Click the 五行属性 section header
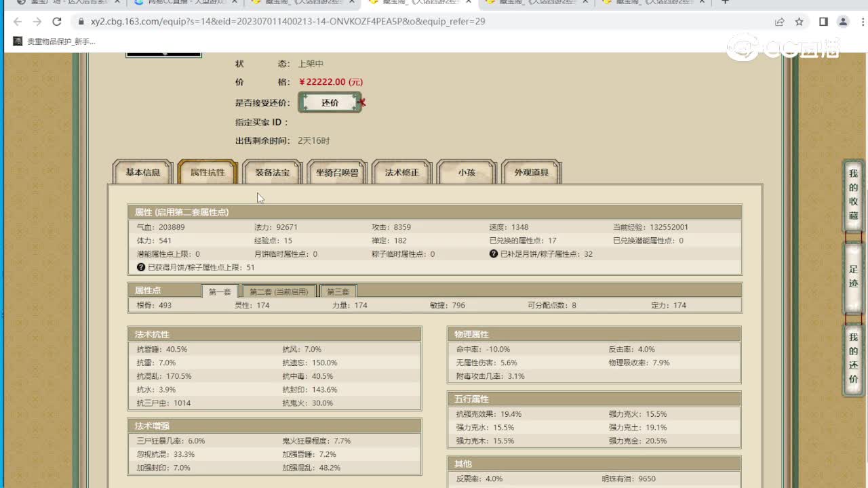Viewport: 868px width, 488px height. pyautogui.click(x=594, y=399)
